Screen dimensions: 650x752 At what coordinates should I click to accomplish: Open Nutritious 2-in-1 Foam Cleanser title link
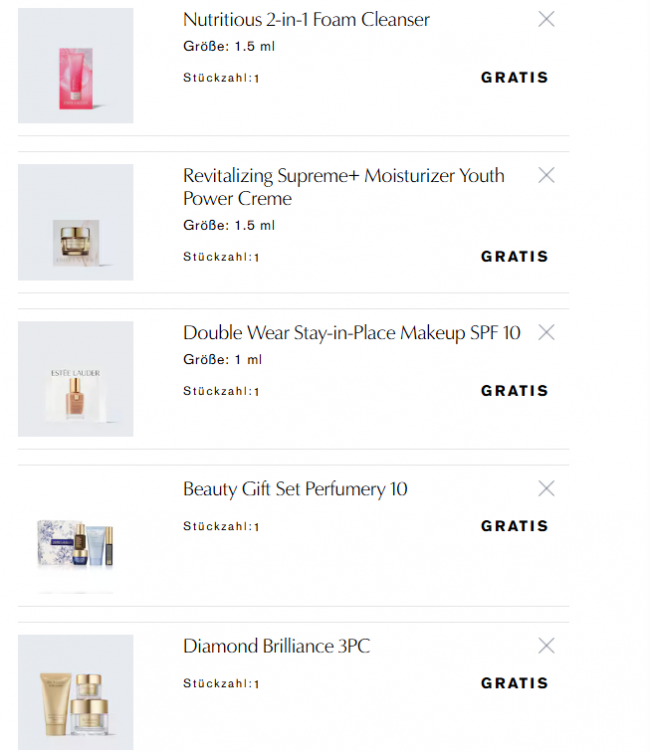click(x=306, y=20)
